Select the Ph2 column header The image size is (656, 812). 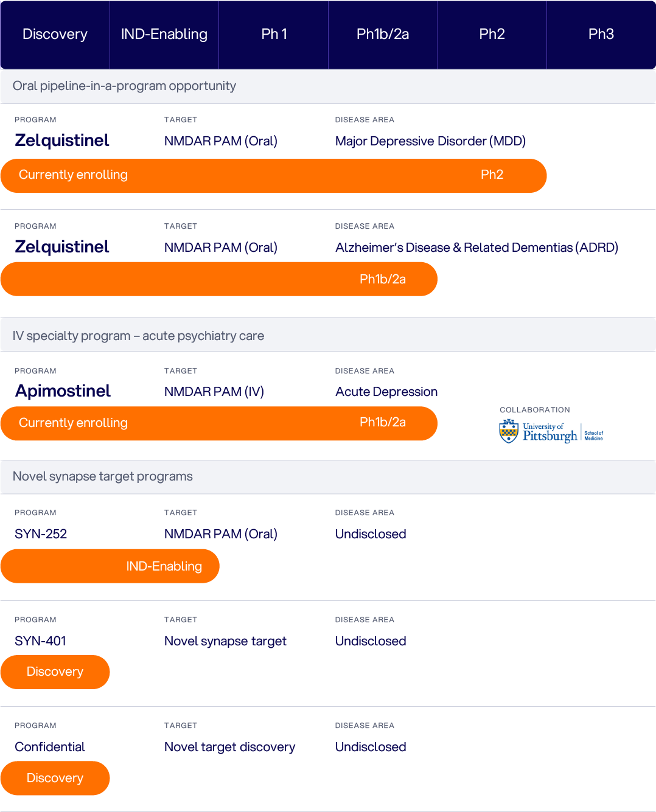(x=492, y=34)
